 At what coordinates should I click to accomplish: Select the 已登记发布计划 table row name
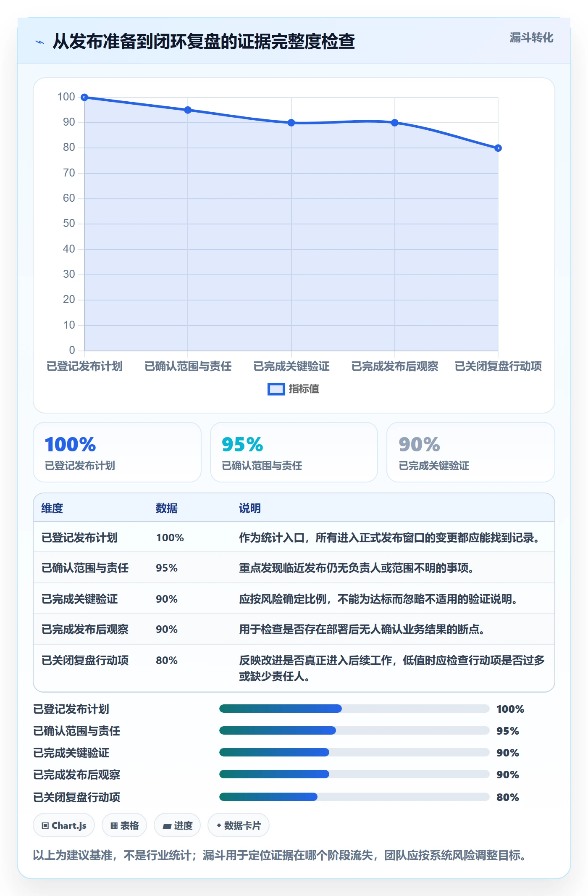tap(79, 538)
